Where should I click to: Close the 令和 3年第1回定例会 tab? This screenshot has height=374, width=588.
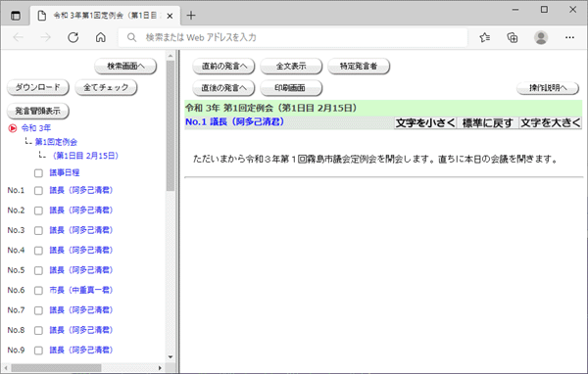[x=170, y=16]
